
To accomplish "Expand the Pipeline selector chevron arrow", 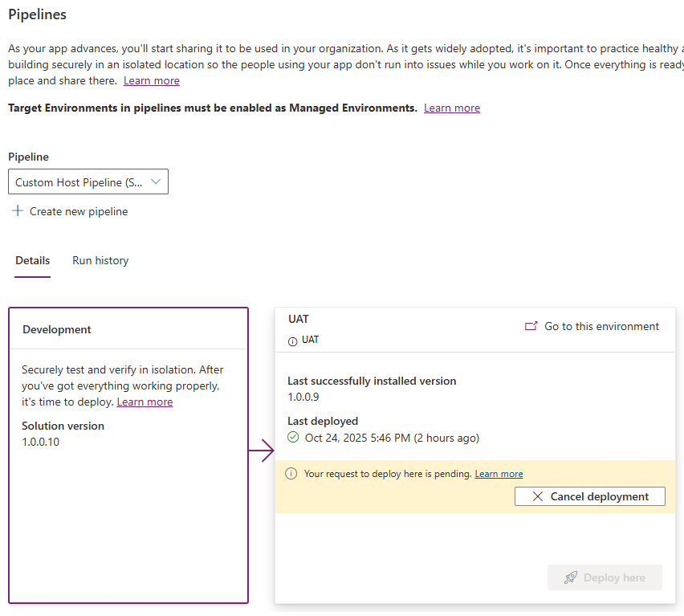I will [x=156, y=182].
